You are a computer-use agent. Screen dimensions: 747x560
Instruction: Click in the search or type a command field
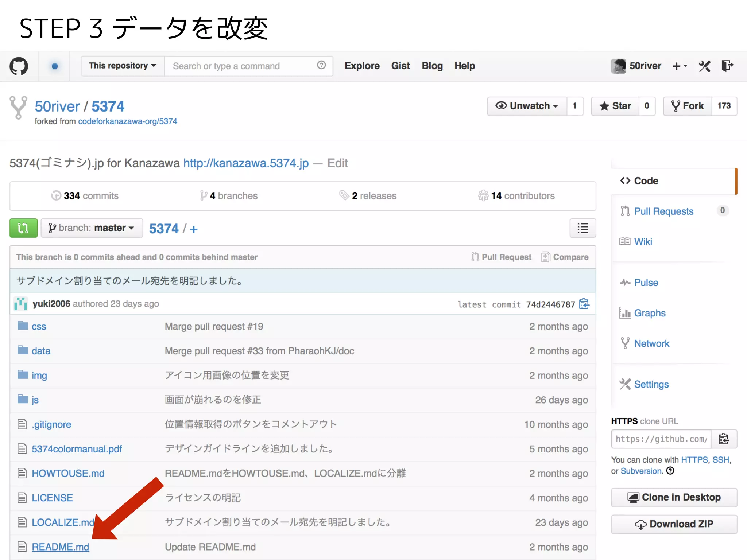click(x=248, y=66)
